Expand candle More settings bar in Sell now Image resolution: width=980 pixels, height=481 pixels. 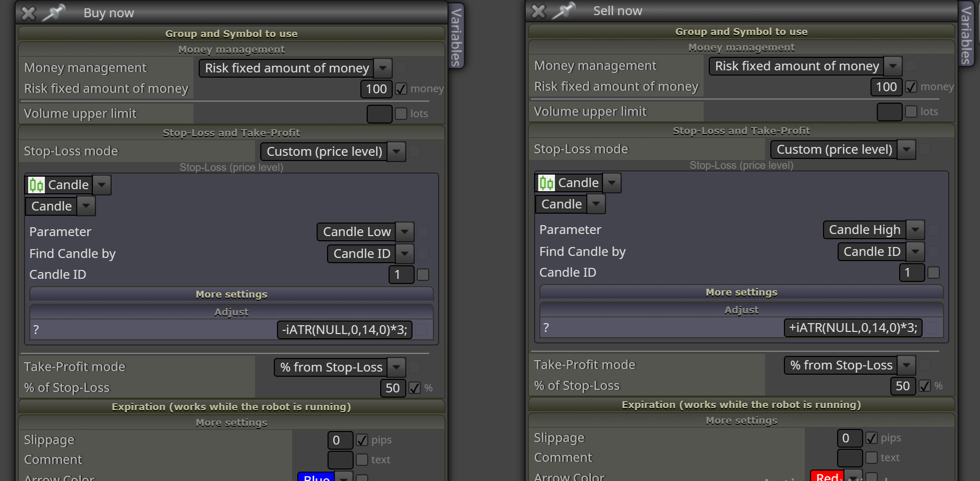(742, 292)
